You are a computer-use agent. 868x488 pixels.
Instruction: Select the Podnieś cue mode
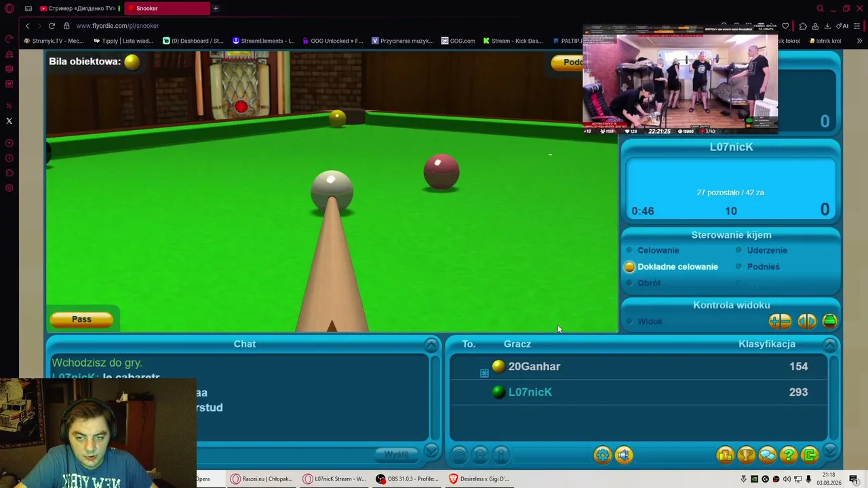[x=757, y=266]
